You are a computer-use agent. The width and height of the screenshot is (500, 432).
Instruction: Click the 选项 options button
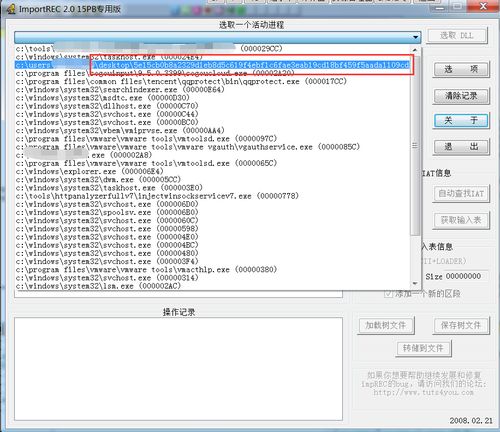[461, 70]
